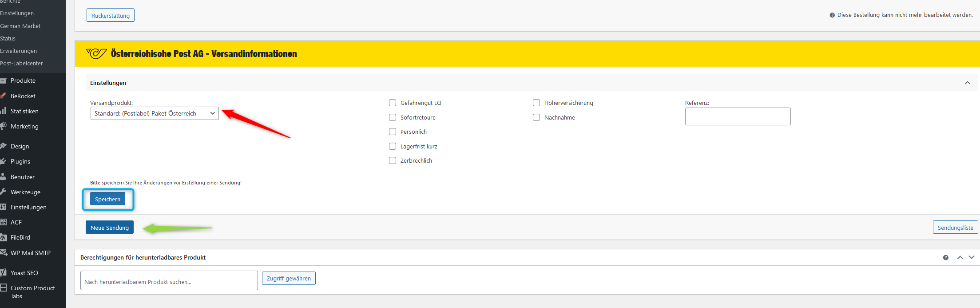
Task: Click the ACF grid icon
Action: [x=3, y=222]
